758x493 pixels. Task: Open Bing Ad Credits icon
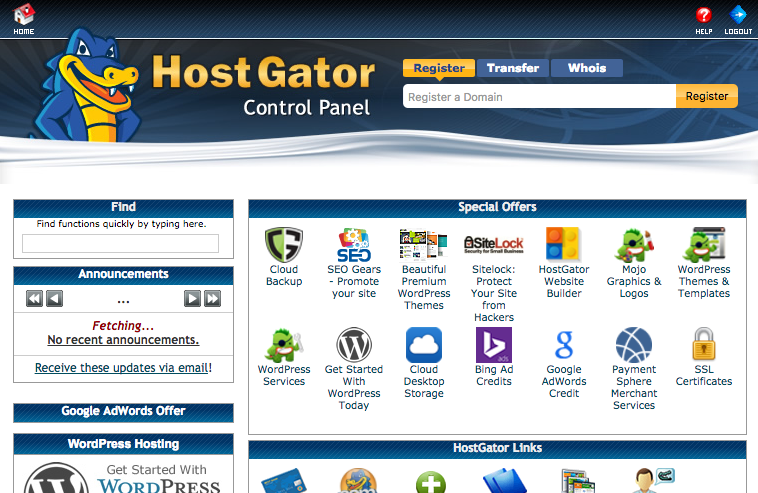(494, 345)
